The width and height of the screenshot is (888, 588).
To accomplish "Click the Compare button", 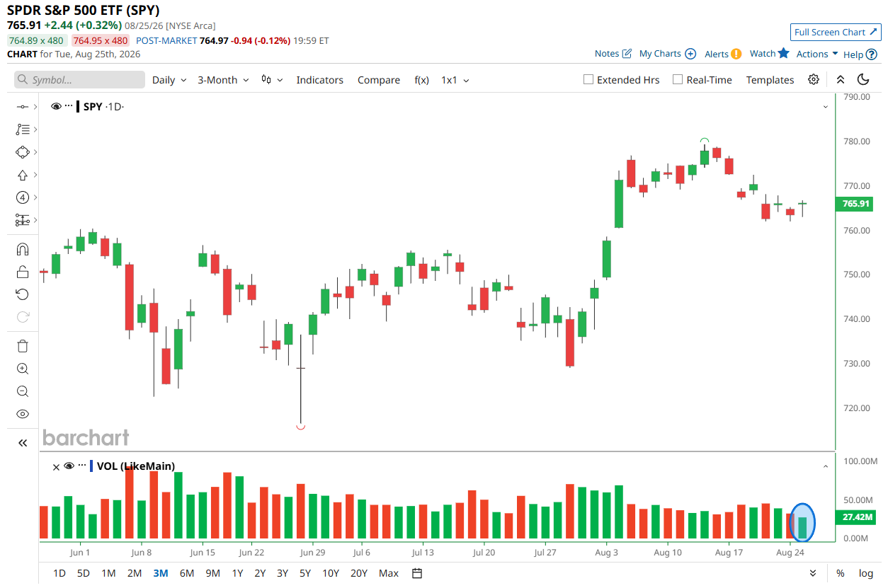I will tap(379, 80).
